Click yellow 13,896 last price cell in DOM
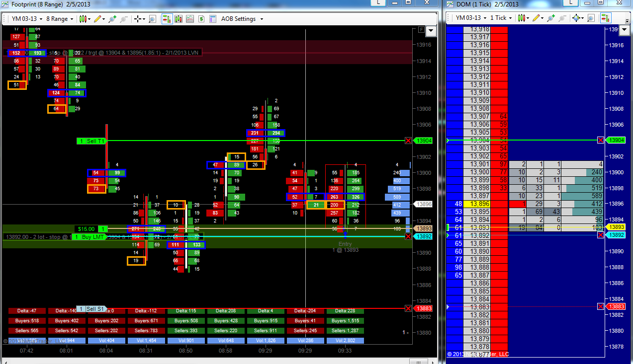This screenshot has height=364, width=633. click(x=477, y=204)
